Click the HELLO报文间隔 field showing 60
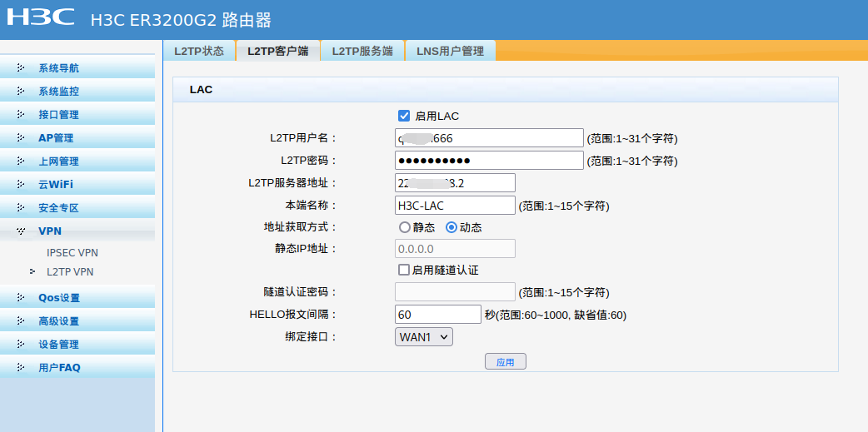Viewport: 868px width, 432px height. (x=438, y=314)
